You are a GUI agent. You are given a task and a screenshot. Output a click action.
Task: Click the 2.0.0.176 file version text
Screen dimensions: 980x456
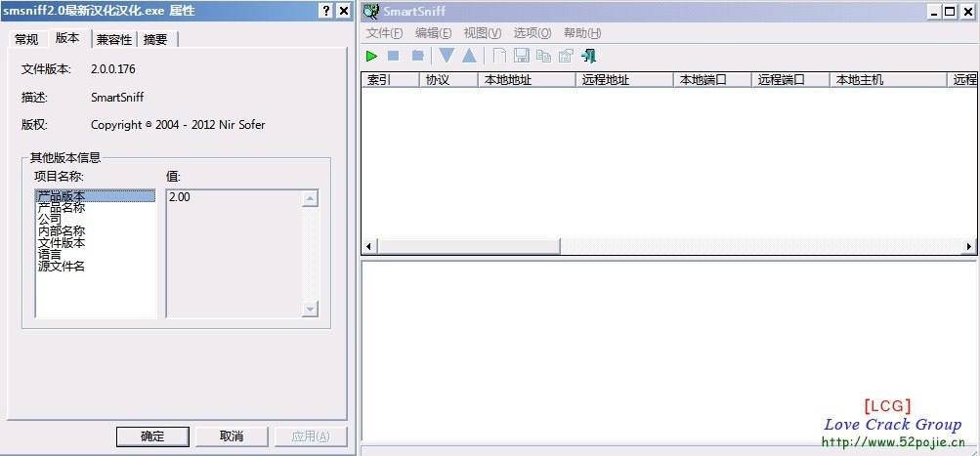click(113, 69)
